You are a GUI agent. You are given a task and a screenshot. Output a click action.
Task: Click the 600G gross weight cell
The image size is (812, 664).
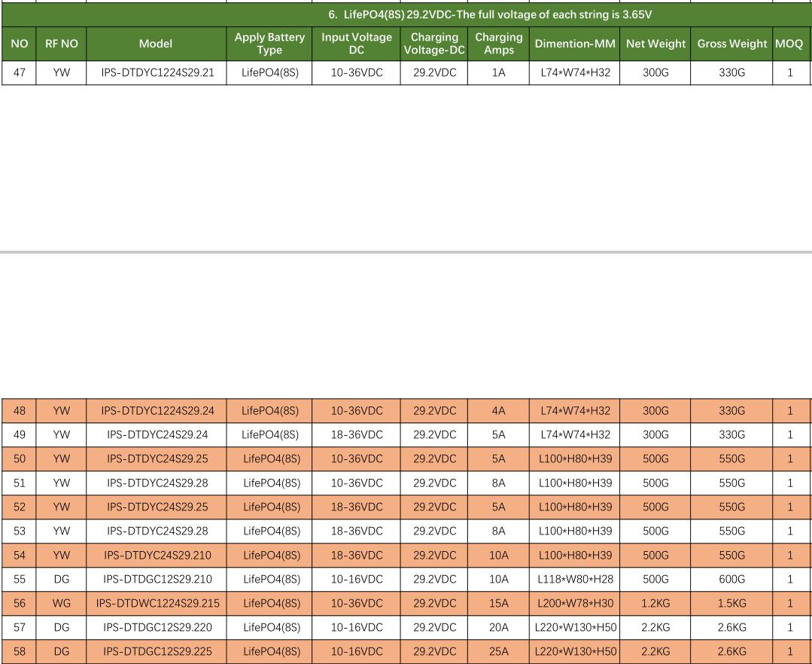tap(731, 579)
